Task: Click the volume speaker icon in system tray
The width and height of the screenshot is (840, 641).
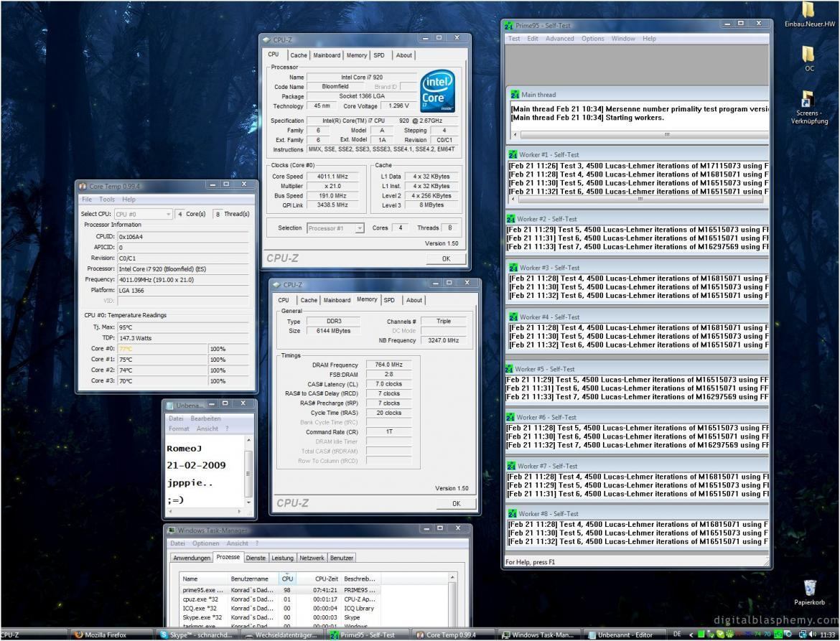Action: [813, 635]
